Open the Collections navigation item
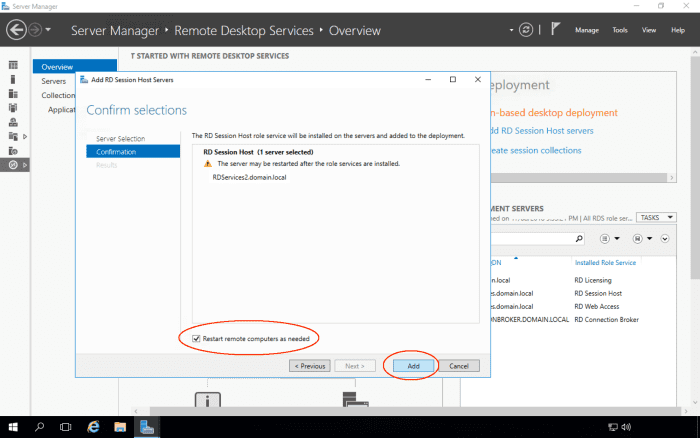This screenshot has height=438, width=700. pyautogui.click(x=58, y=95)
